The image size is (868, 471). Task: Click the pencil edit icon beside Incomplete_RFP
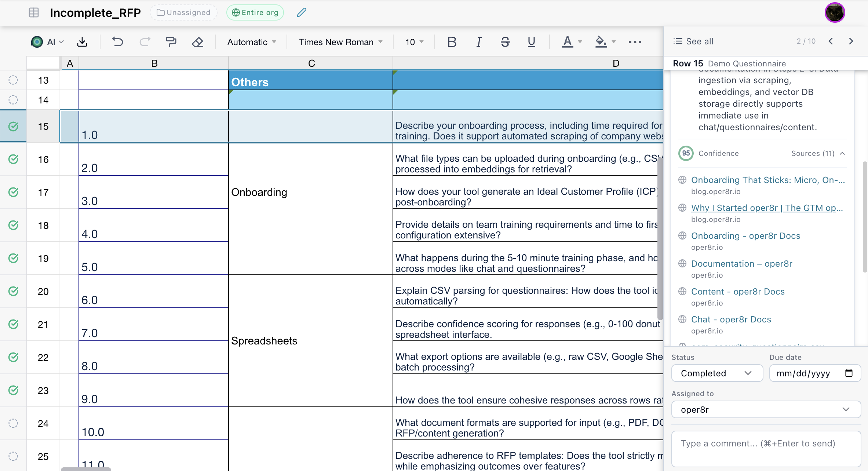(301, 12)
